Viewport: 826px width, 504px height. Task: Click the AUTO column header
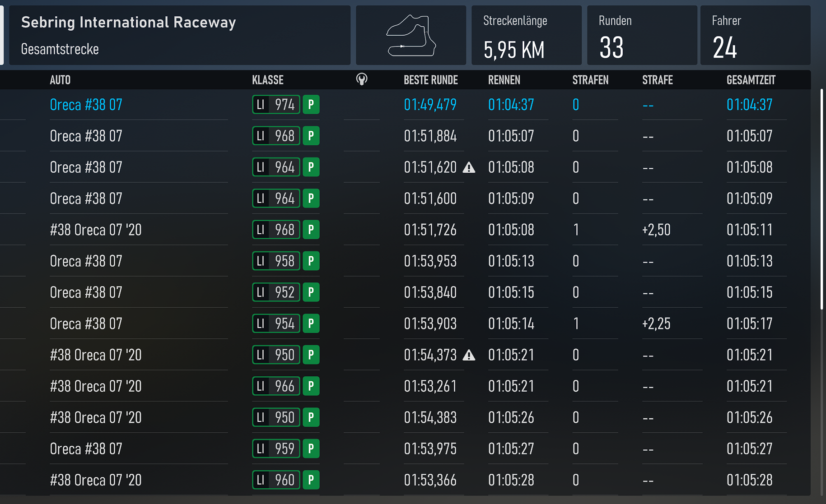coord(60,80)
